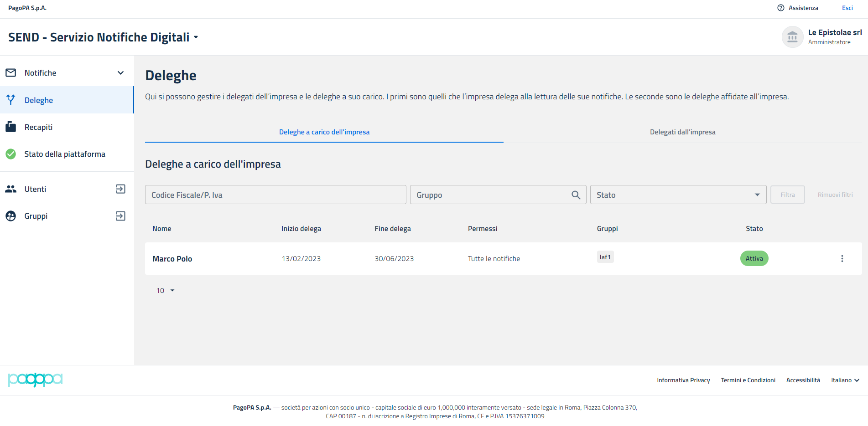Switch to Delegati dall'impresa tab

[x=682, y=132]
